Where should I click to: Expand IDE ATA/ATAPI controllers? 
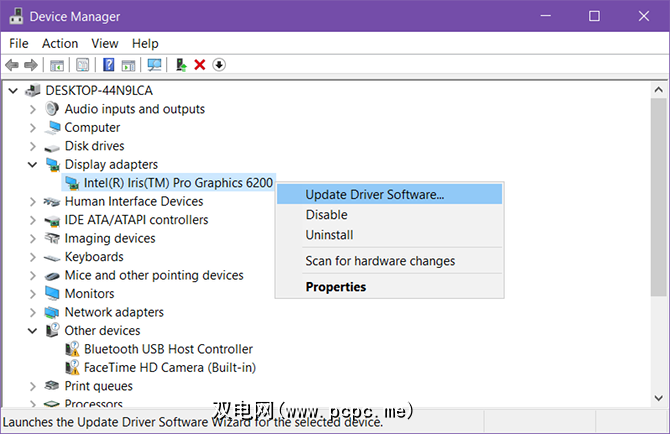tap(32, 220)
